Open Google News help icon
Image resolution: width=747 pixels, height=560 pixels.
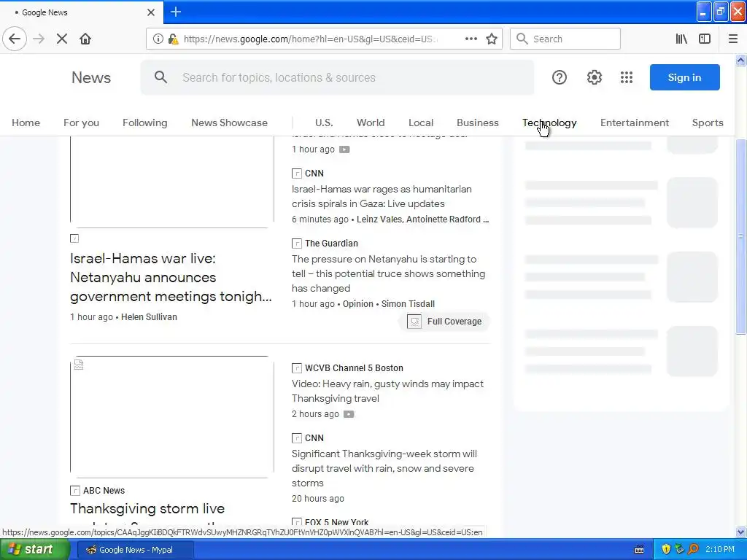pyautogui.click(x=560, y=77)
